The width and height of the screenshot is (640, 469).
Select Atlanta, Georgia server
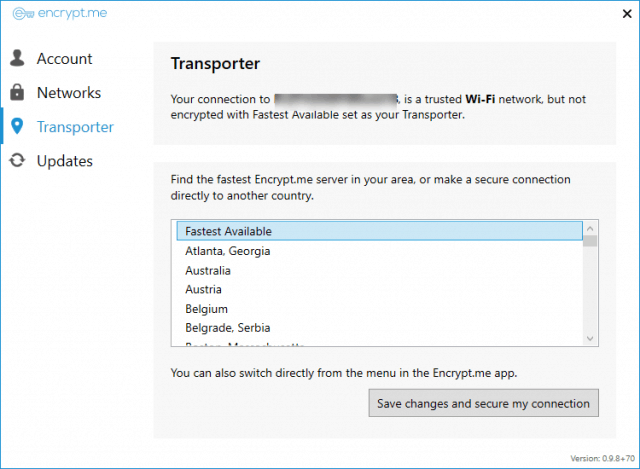click(380, 251)
